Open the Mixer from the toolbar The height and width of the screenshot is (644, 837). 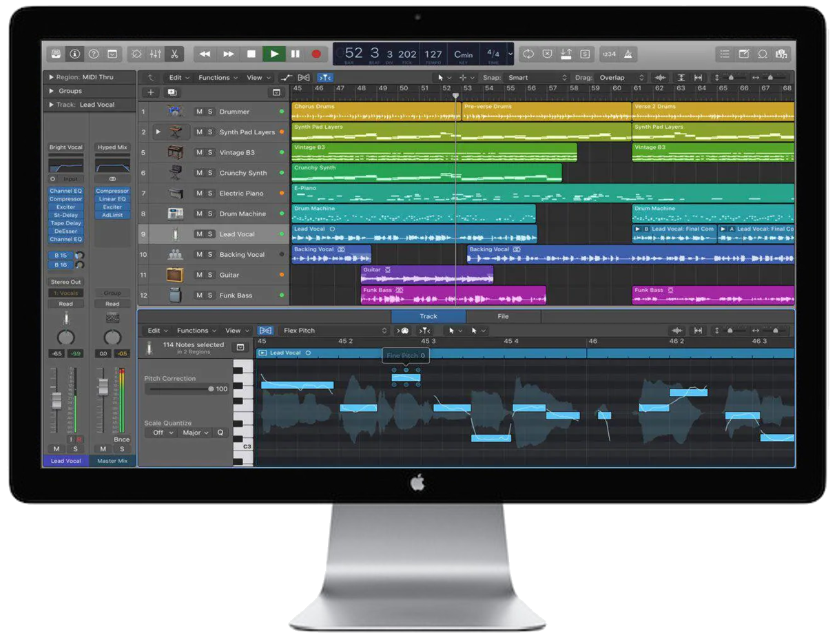pyautogui.click(x=156, y=54)
